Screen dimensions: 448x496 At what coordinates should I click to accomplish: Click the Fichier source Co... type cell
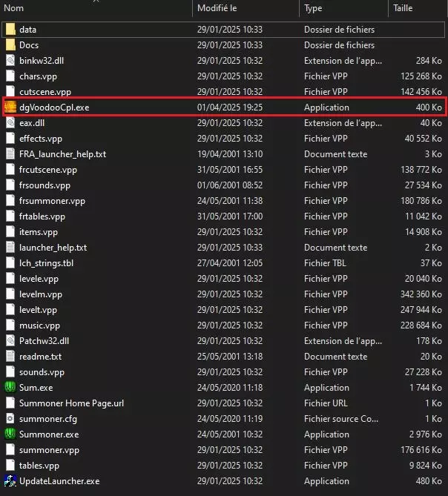(x=341, y=419)
